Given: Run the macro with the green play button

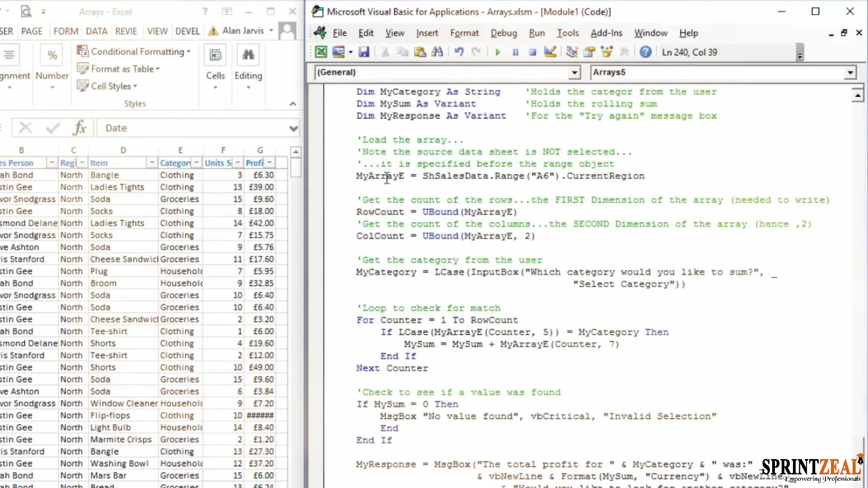Looking at the screenshot, I should pos(498,52).
